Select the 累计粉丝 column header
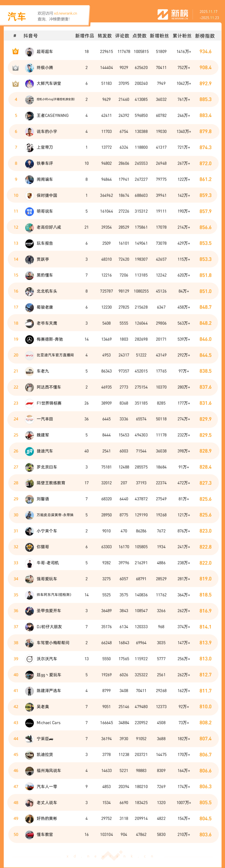 click(x=182, y=36)
